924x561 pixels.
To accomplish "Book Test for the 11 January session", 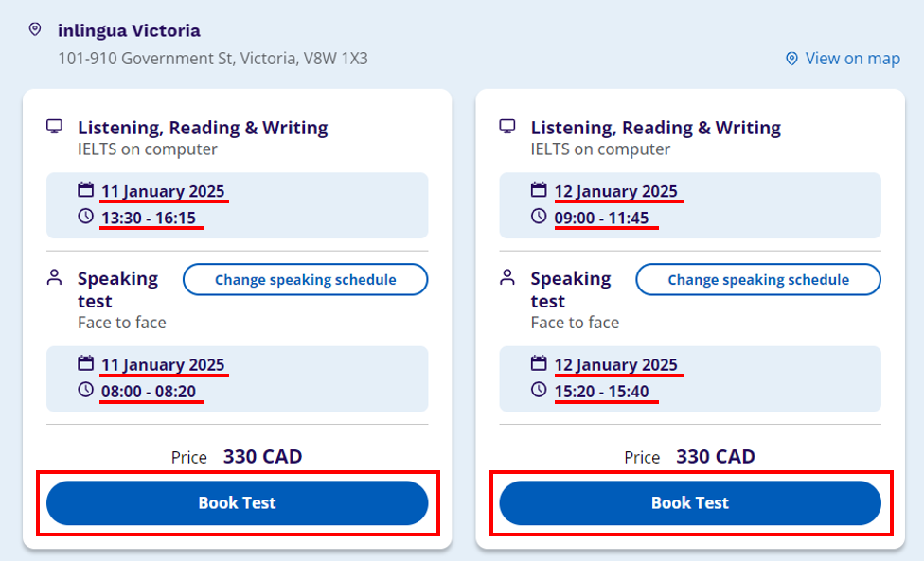I will [x=237, y=503].
